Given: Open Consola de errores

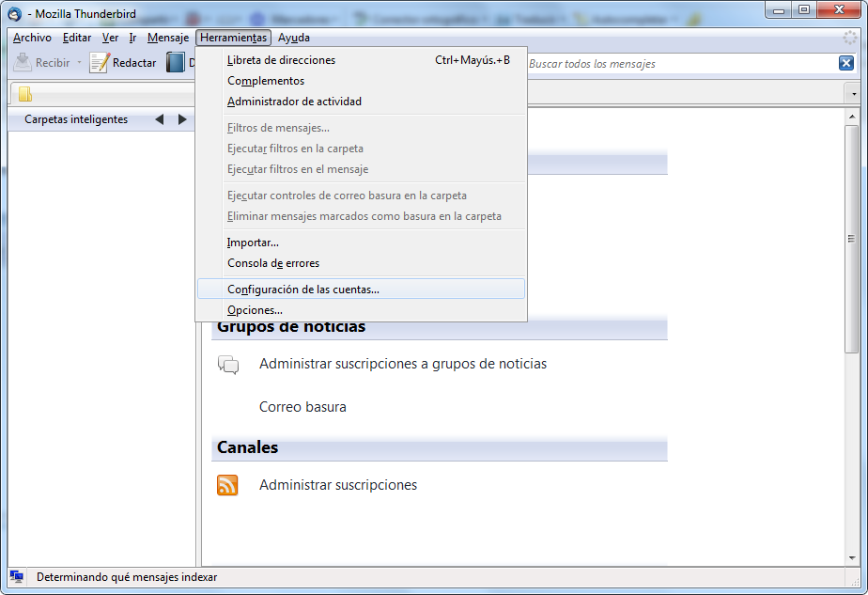Looking at the screenshot, I should point(361,263).
